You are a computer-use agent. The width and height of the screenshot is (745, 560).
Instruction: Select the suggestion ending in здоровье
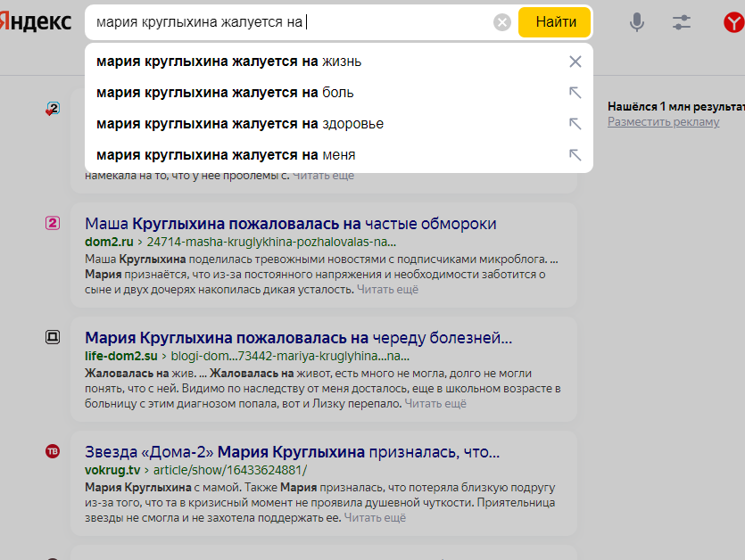240,124
